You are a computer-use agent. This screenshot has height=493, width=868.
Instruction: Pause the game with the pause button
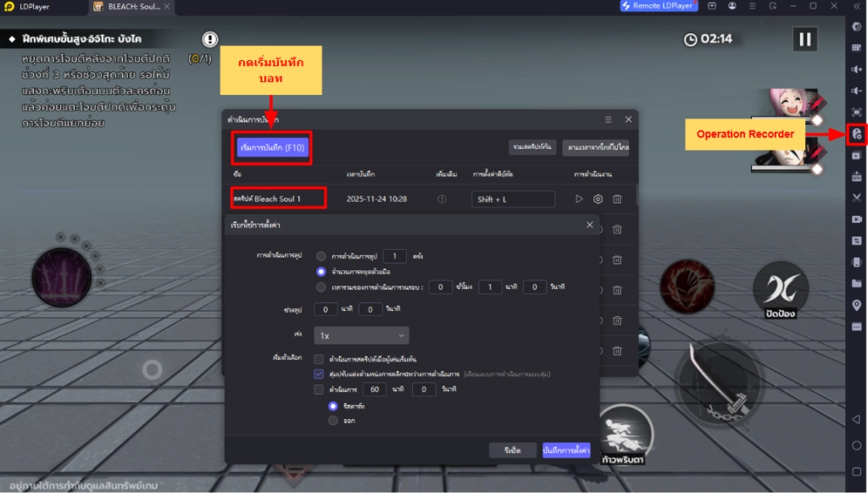[804, 39]
